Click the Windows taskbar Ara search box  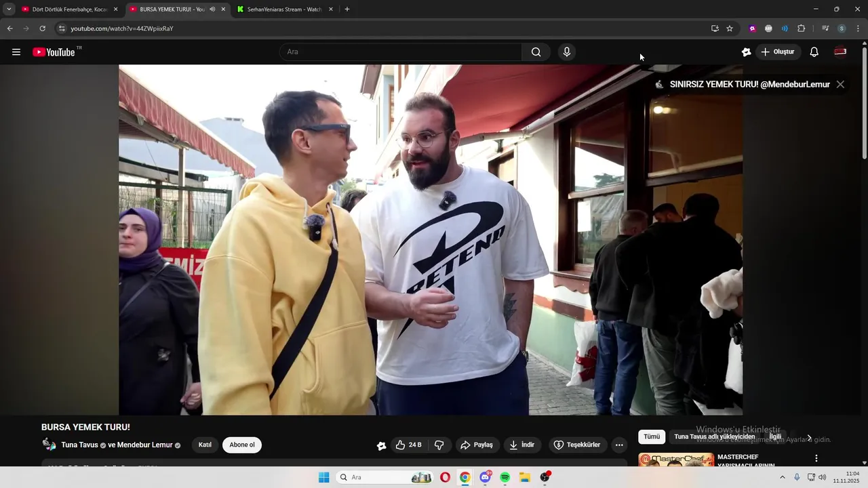[x=385, y=478]
